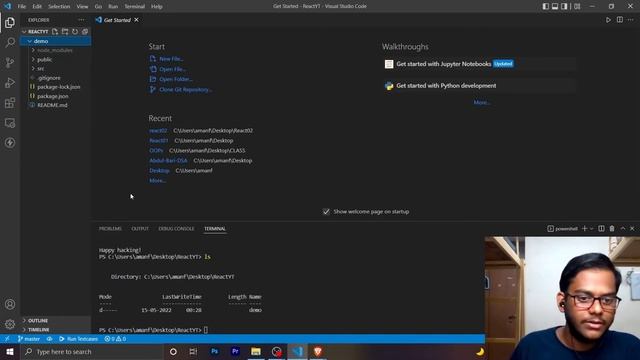Switch to the OUTPUT panel tab
Viewport: 640px width, 360px height.
point(140,229)
